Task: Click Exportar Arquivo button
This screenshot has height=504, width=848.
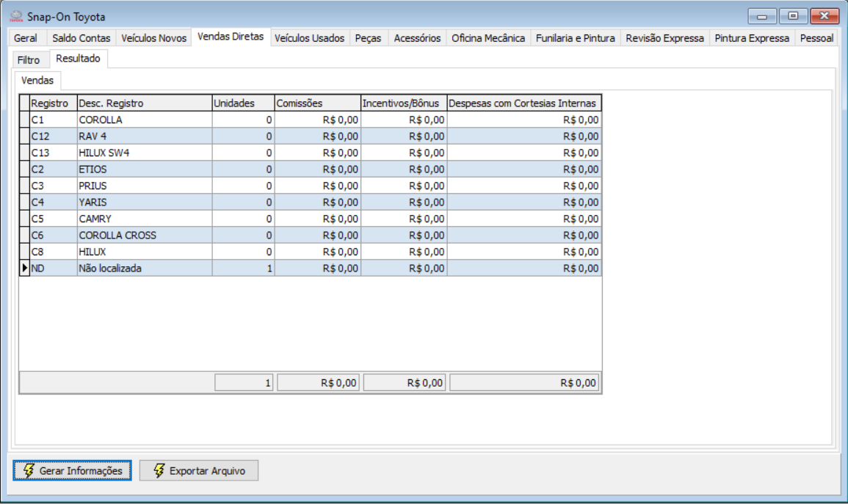Action: 199,470
